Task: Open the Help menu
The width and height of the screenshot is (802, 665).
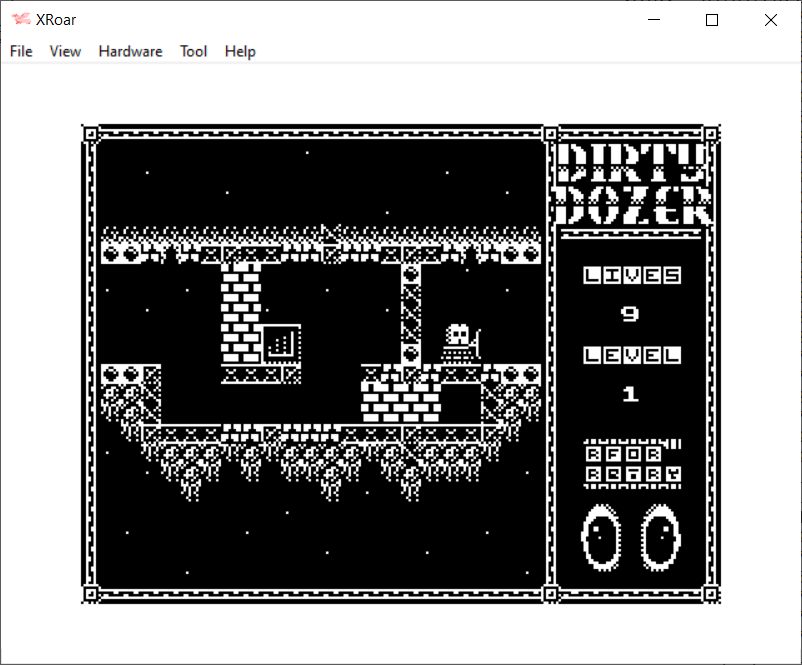Action: [240, 51]
